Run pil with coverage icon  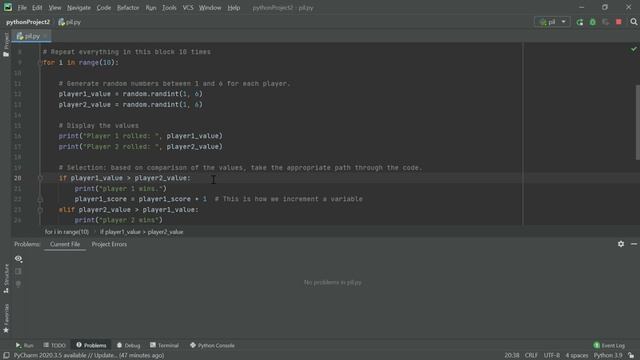coord(606,22)
